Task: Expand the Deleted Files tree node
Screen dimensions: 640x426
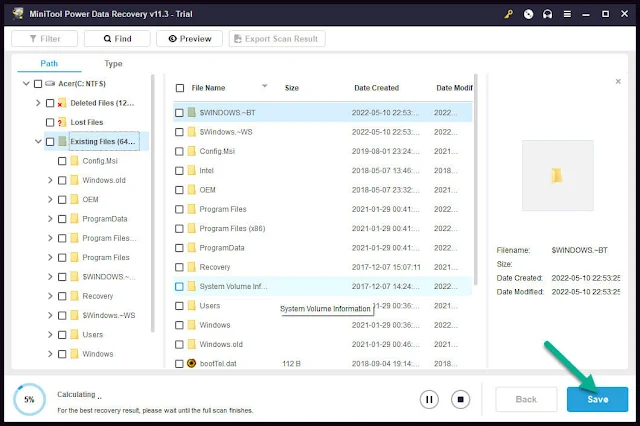Action: tap(38, 103)
